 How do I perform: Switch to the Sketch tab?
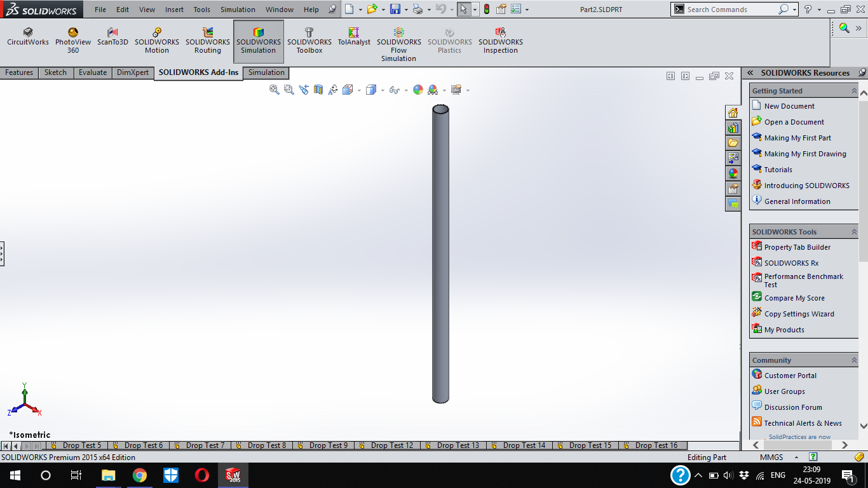55,72
